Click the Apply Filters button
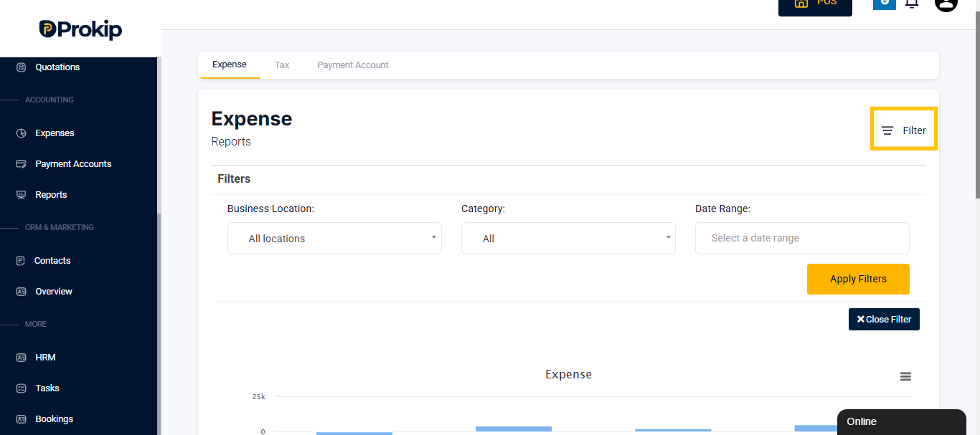 pos(858,279)
